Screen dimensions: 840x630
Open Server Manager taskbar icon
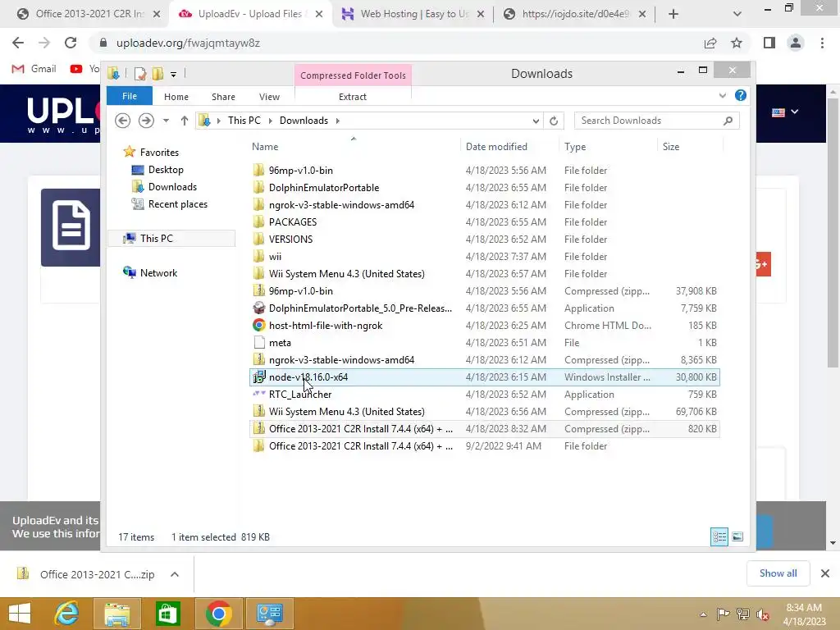coord(269,614)
